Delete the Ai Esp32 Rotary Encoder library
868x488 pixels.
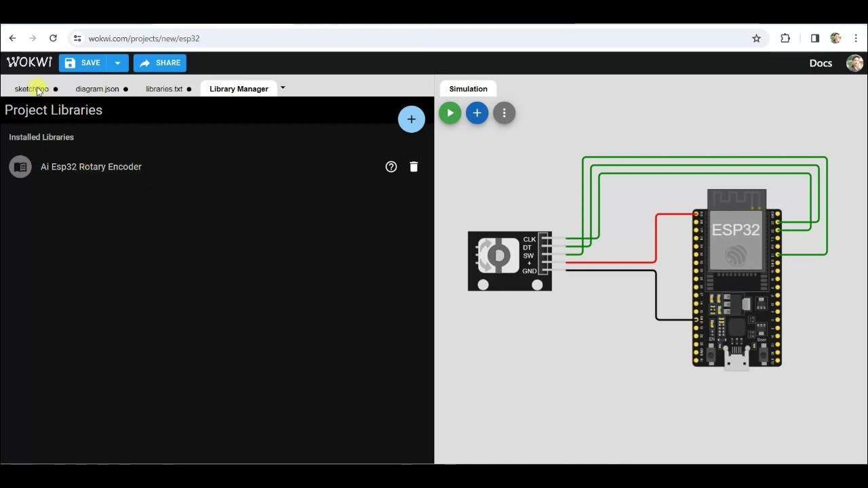pyautogui.click(x=414, y=167)
